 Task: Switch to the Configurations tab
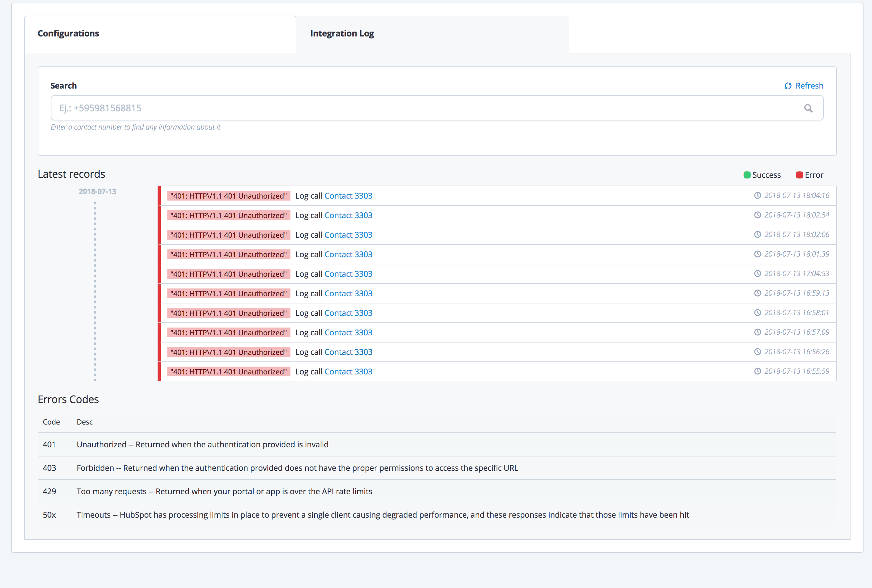click(68, 34)
